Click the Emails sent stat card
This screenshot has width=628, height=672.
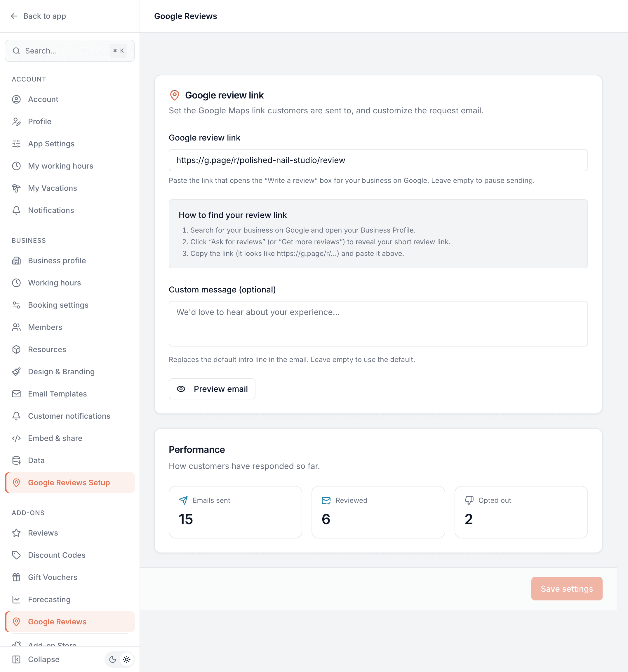[x=235, y=512]
